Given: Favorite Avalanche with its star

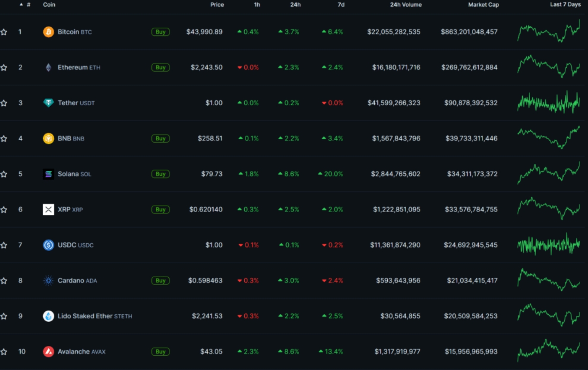Looking at the screenshot, I should 4,351.
